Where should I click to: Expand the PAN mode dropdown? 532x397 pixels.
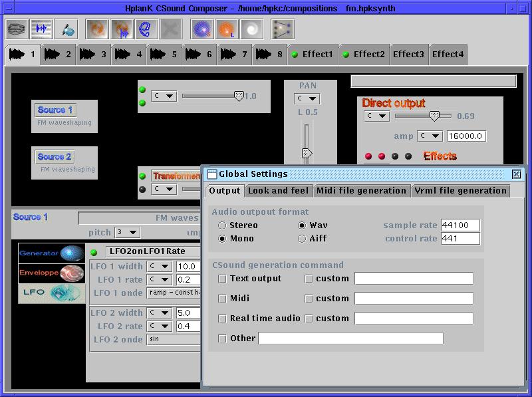click(x=307, y=99)
